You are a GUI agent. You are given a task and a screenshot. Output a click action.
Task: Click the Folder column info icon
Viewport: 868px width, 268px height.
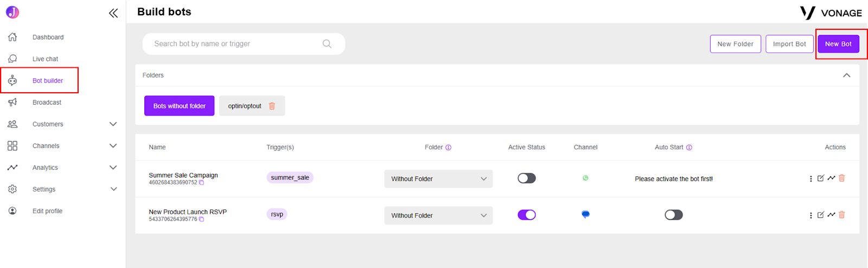448,148
